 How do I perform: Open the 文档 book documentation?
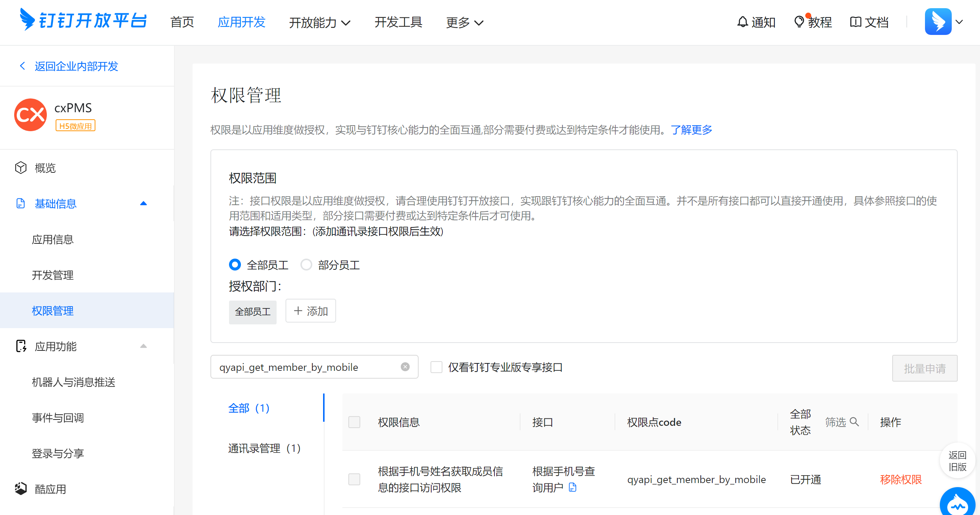[869, 22]
